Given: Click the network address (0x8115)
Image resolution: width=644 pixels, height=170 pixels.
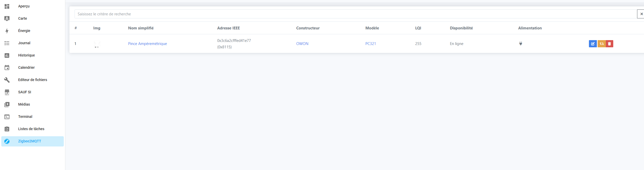Looking at the screenshot, I should pos(224,47).
